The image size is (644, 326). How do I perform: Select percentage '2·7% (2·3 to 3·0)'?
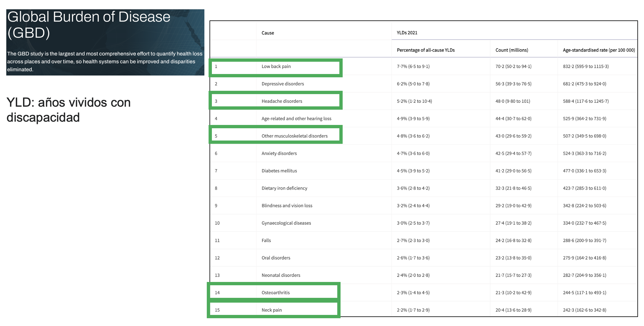click(413, 240)
